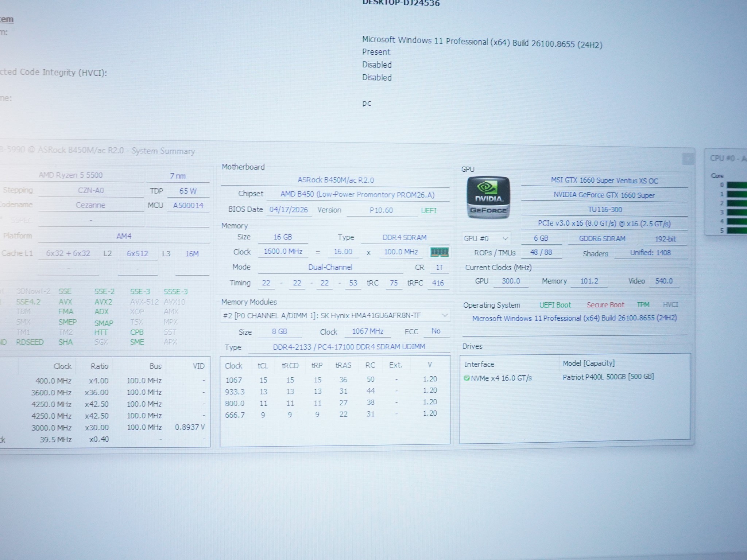Screen dimensions: 747x560
Task: Click the TDP 65 W value
Action: [188, 191]
